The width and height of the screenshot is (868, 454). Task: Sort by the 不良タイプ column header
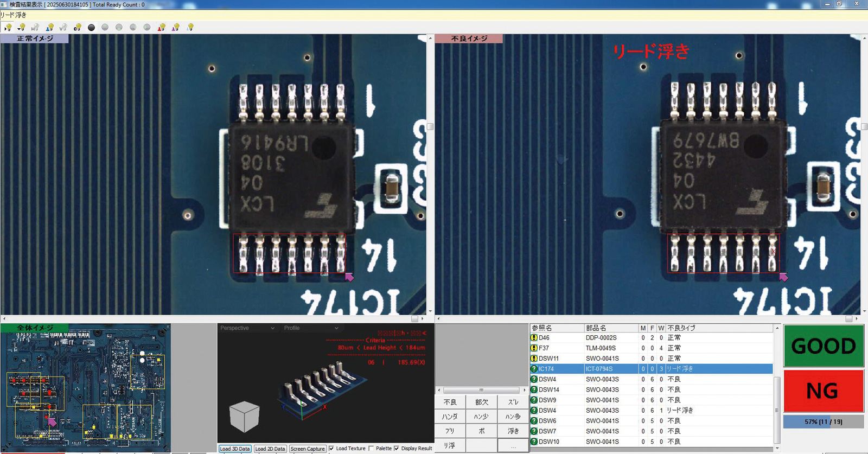719,328
